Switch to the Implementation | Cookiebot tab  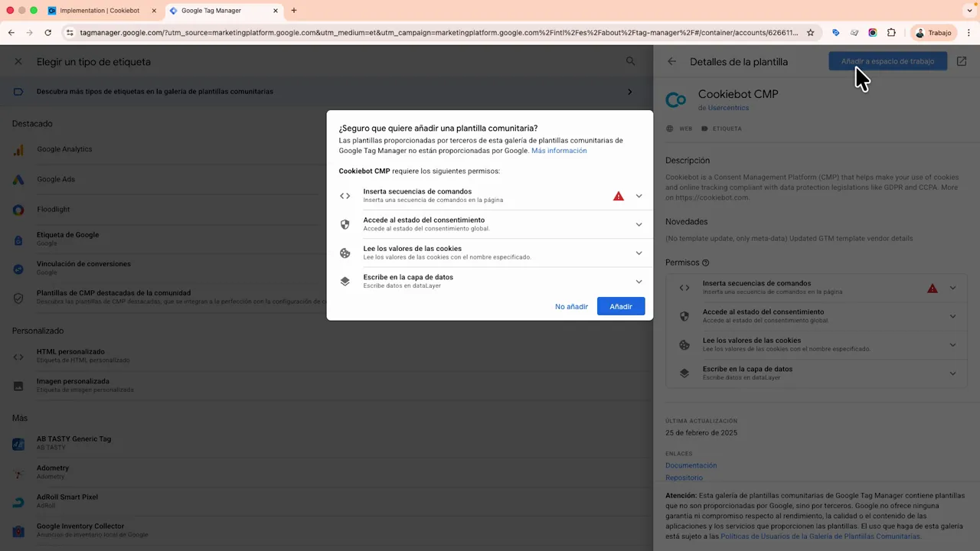point(101,11)
